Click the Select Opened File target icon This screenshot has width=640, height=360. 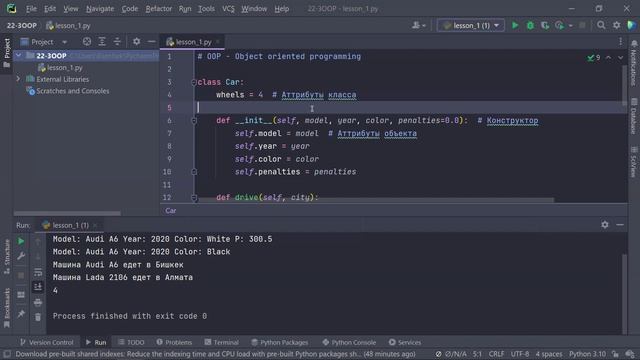(87, 42)
